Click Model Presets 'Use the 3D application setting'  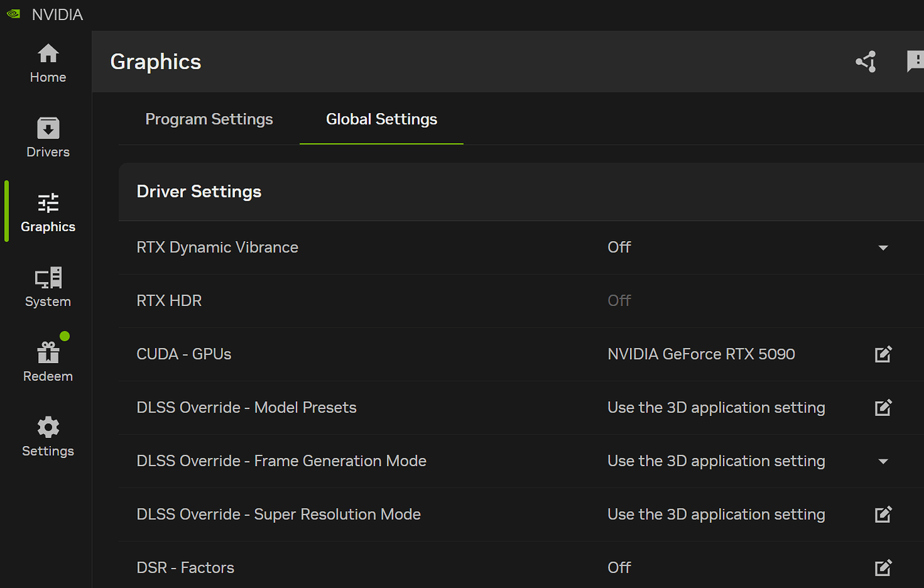click(716, 407)
